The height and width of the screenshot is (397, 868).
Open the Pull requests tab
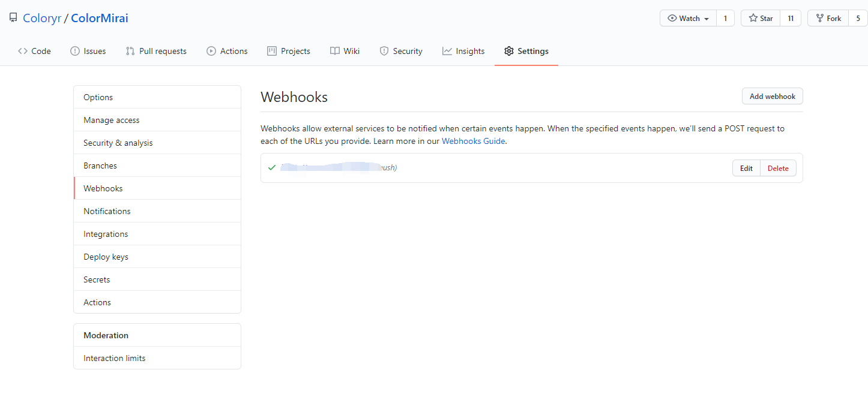coord(156,51)
